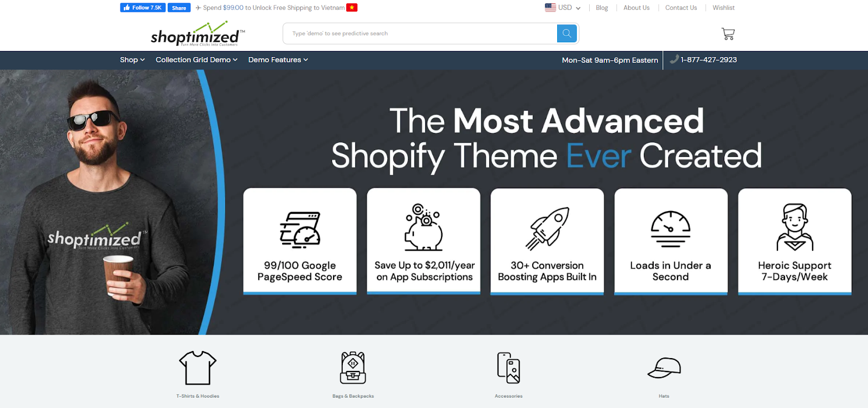868x408 pixels.
Task: Open the T-Shirts & Hoodies label link
Action: coord(198,396)
